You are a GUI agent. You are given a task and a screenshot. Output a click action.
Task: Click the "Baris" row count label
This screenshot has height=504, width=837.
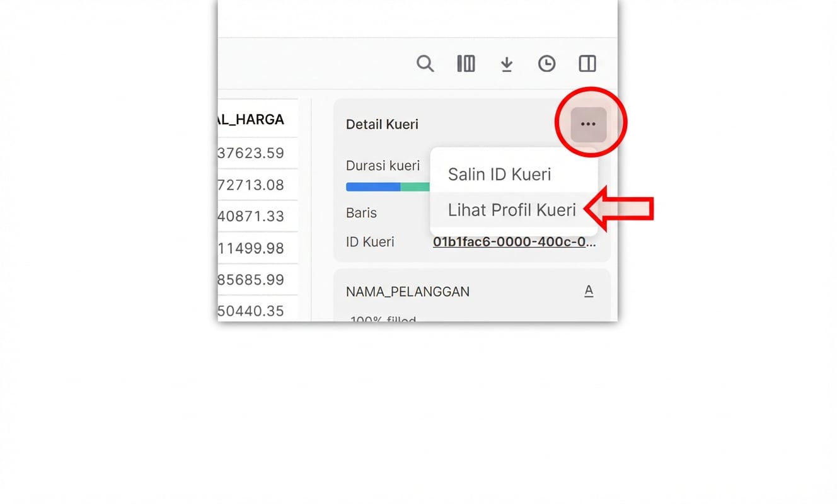pos(361,213)
